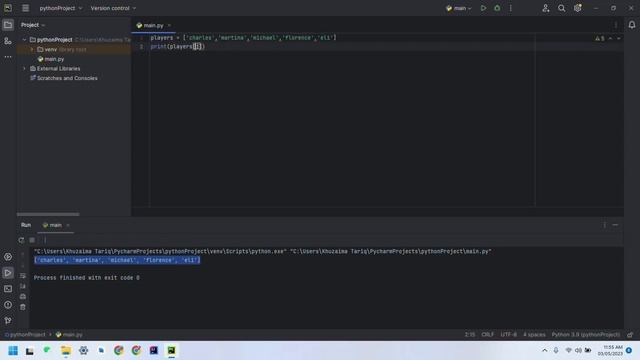Screen dimensions: 640x360
Task: Run main with the green play icon
Action: (483, 8)
